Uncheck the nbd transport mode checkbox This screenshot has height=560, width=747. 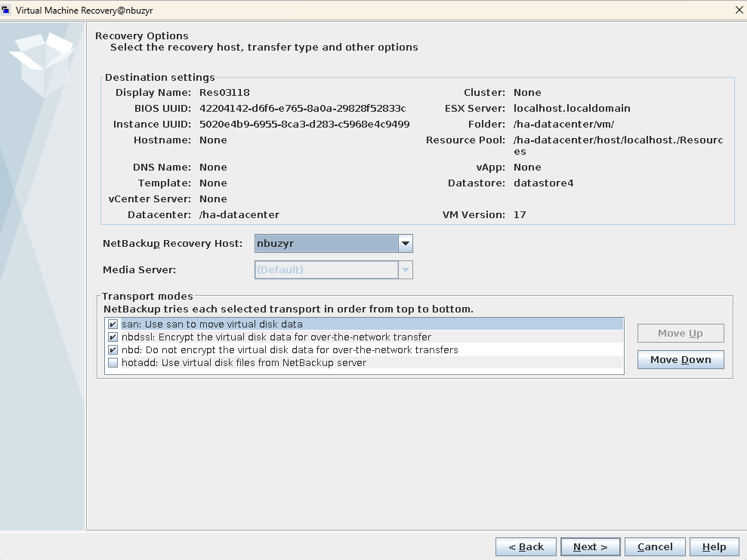(113, 350)
